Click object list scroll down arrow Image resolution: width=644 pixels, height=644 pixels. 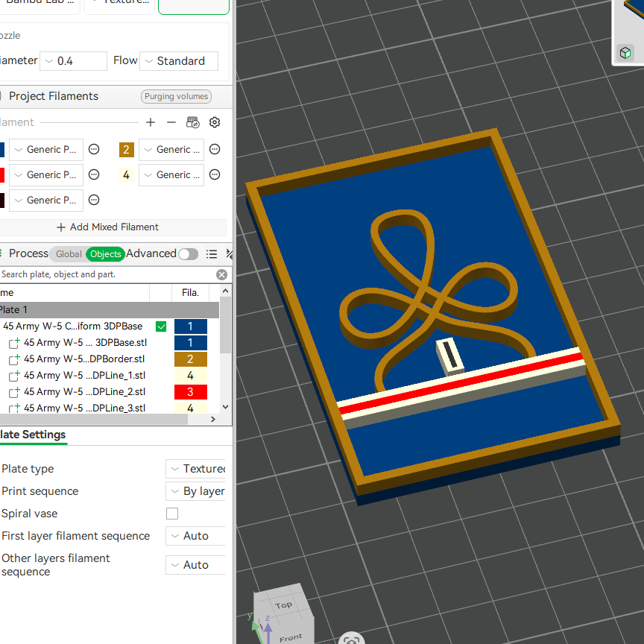point(225,407)
